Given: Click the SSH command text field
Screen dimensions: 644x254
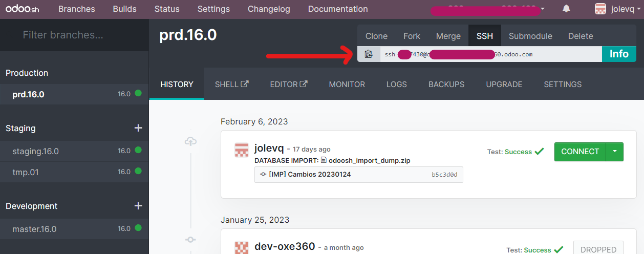Looking at the screenshot, I should click(490, 54).
